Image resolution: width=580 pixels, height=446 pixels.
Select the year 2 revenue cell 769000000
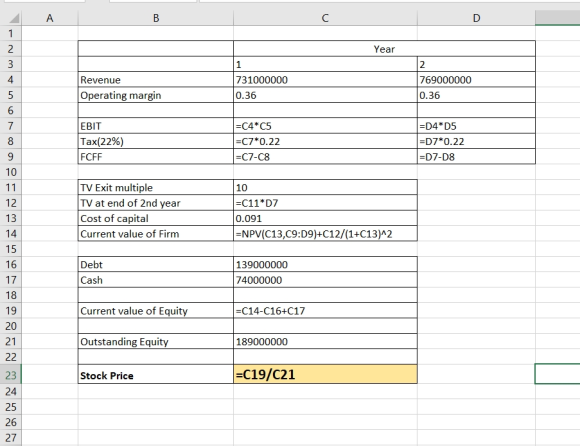pyautogui.click(x=476, y=80)
